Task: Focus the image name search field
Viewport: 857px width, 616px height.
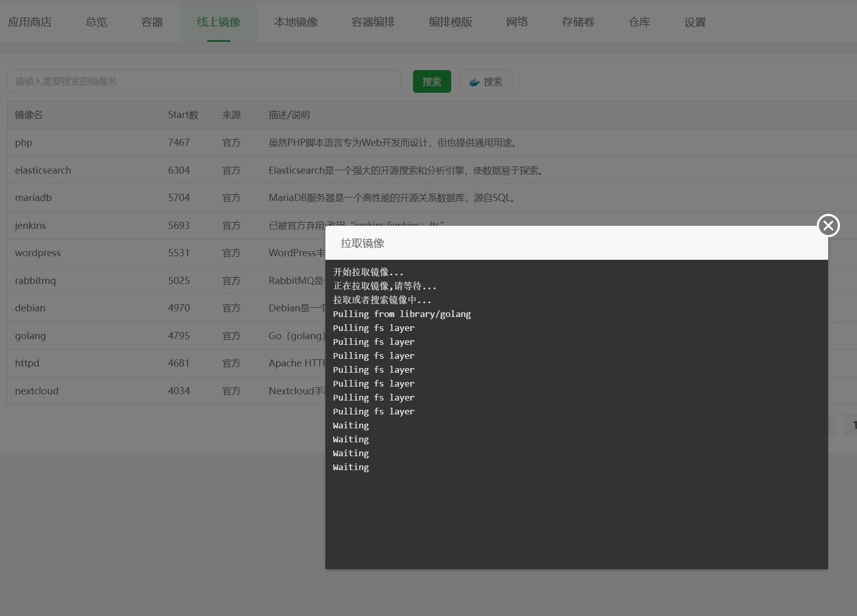Action: (x=204, y=81)
